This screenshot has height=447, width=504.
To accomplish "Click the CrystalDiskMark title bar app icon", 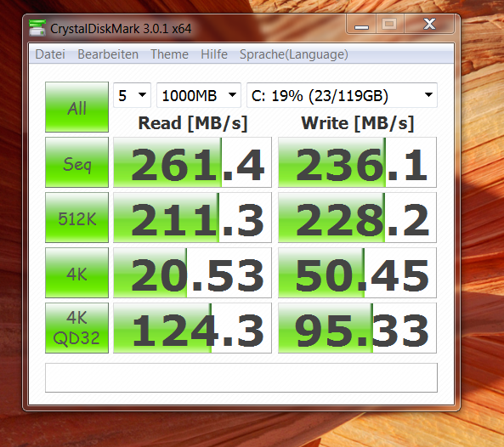I will [37, 28].
